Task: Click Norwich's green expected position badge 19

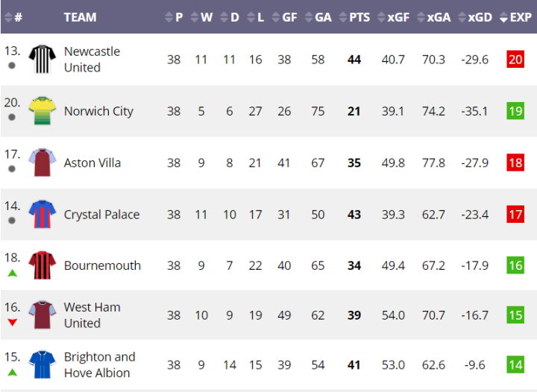Action: tap(515, 111)
